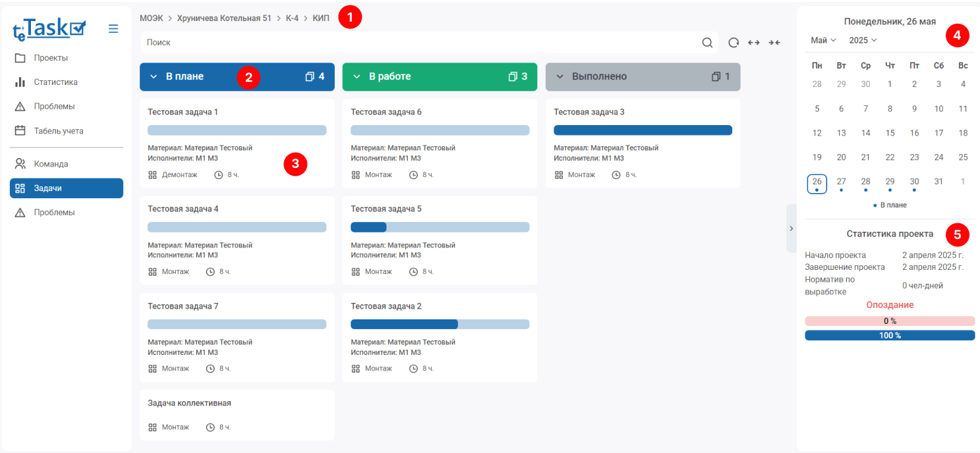Click the copy icon in Выполнено header
The image size is (980, 453).
click(x=716, y=77)
